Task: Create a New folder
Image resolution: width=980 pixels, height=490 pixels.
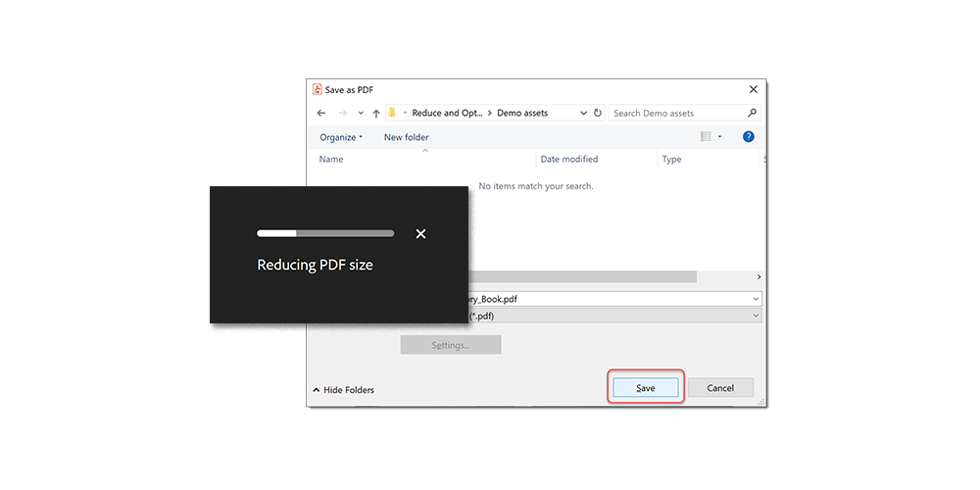Action: (x=407, y=137)
